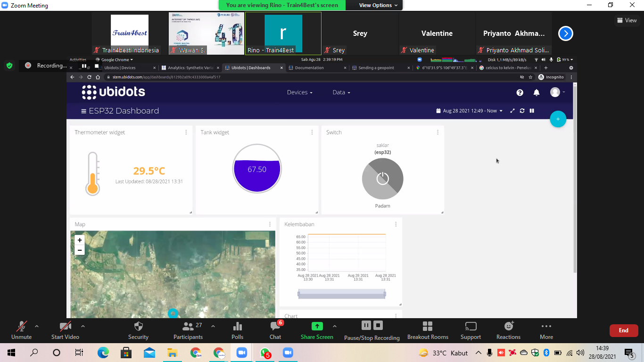Click the red End meeting button
Screen dimensions: 644x362
624,330
